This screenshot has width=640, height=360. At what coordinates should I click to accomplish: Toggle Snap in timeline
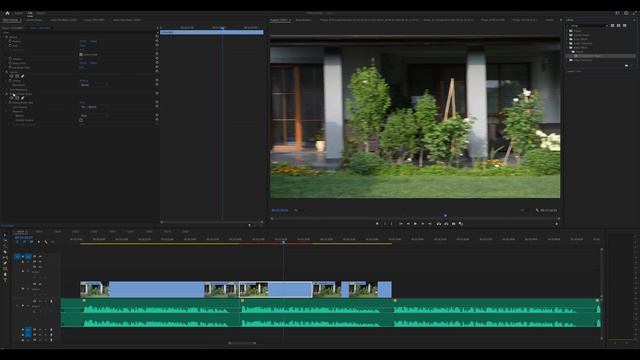[x=24, y=242]
